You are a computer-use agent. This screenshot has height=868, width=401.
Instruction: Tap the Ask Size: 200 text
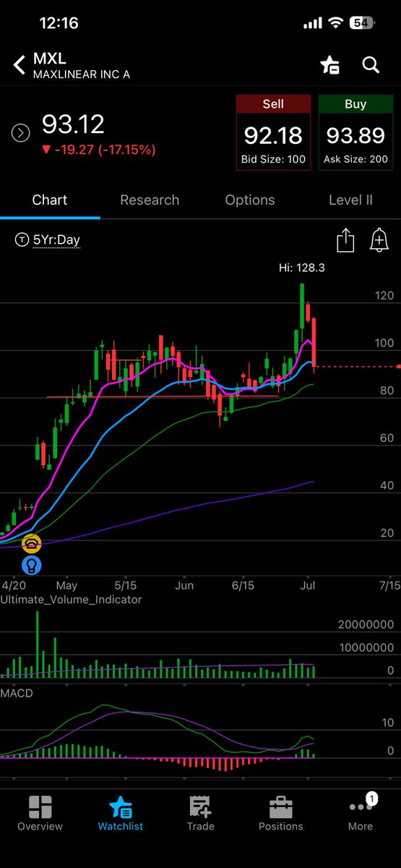tap(355, 159)
